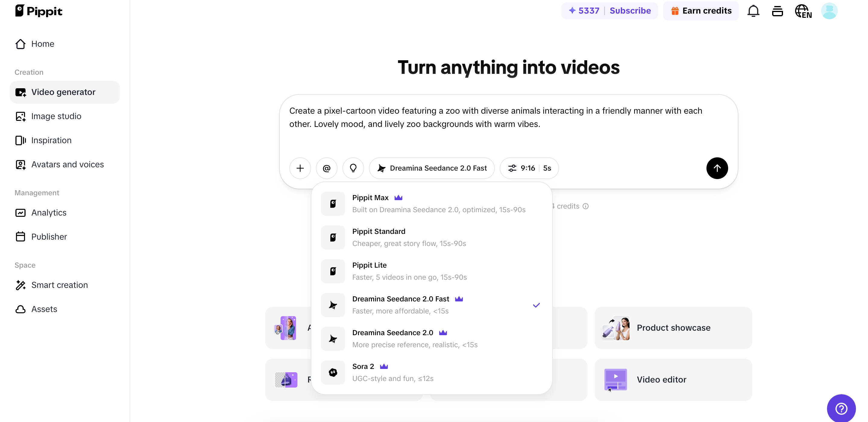868x422 pixels.
Task: Go to Home from the sidebar
Action: (x=43, y=44)
